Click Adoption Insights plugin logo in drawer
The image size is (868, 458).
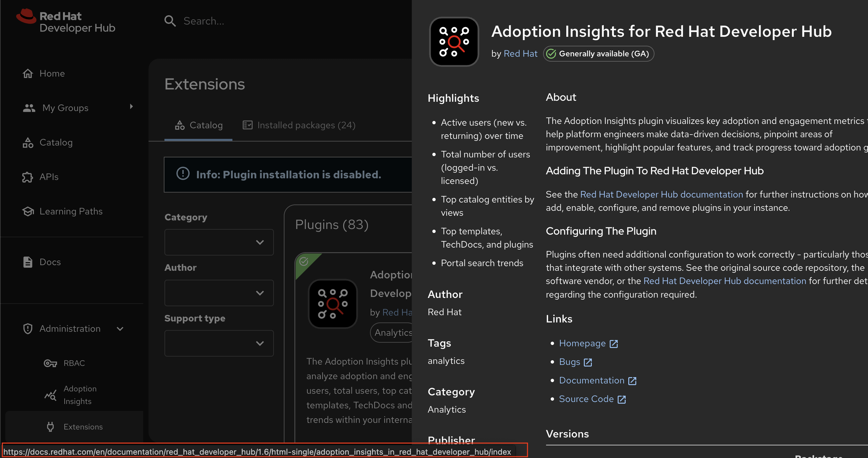[x=454, y=42]
